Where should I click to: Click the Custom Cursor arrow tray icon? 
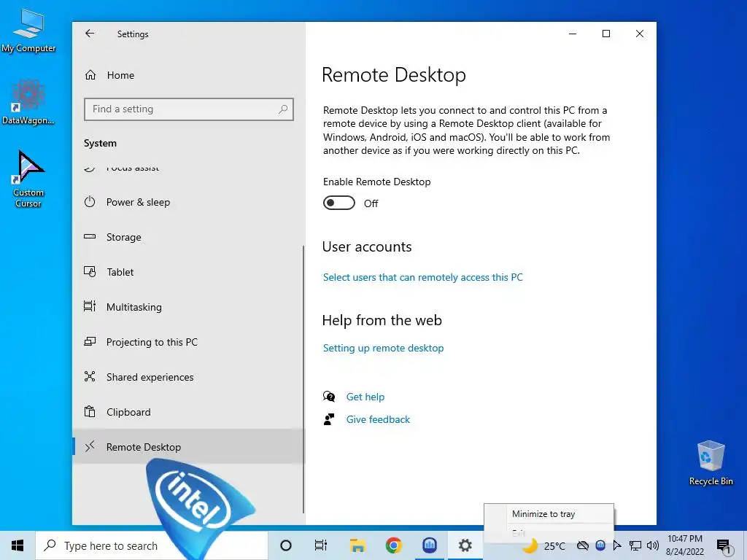617,545
